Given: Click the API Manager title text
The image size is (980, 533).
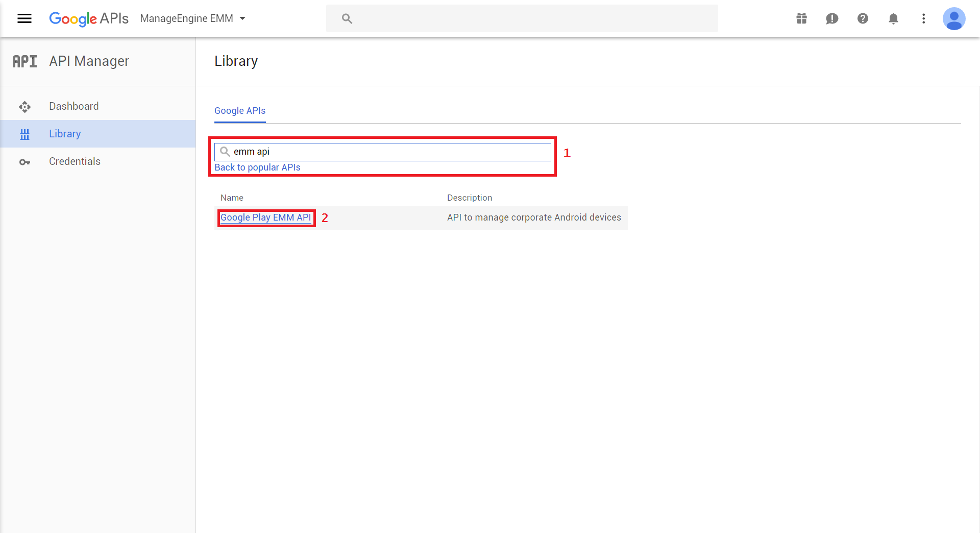Looking at the screenshot, I should point(89,61).
